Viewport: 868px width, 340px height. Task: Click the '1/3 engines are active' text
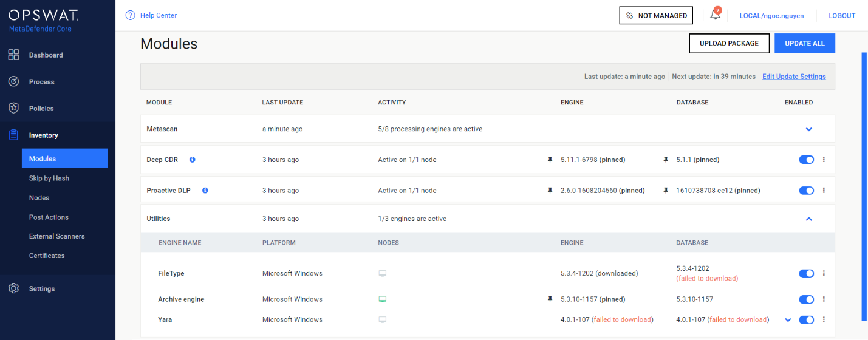click(412, 219)
